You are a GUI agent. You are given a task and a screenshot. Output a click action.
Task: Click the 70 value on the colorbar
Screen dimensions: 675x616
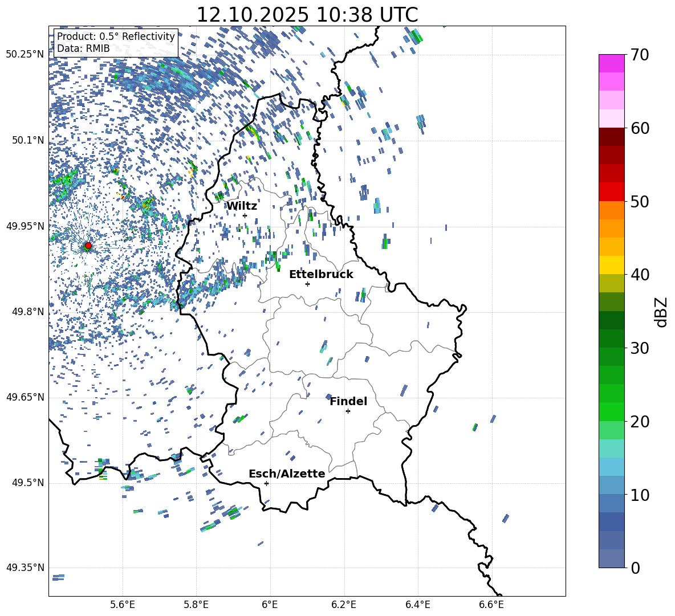(640, 55)
